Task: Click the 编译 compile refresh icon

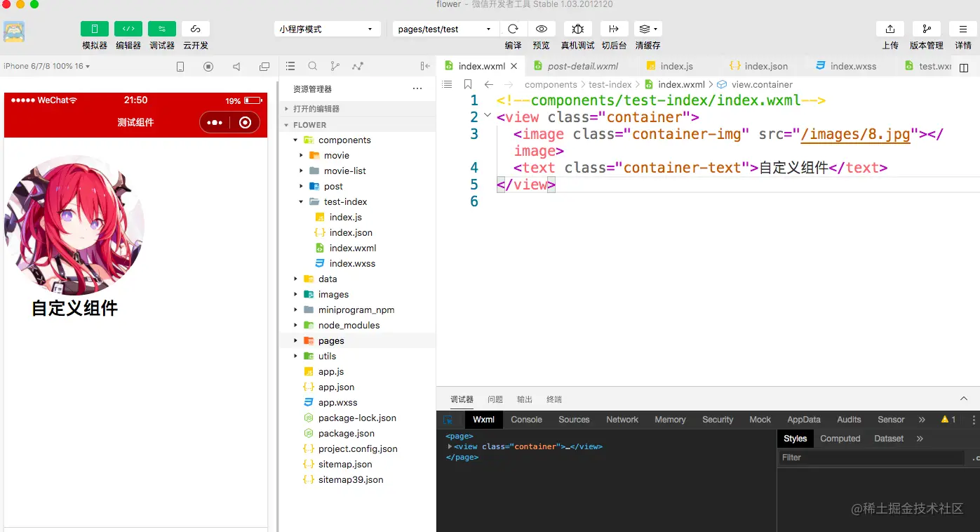Action: pyautogui.click(x=513, y=29)
